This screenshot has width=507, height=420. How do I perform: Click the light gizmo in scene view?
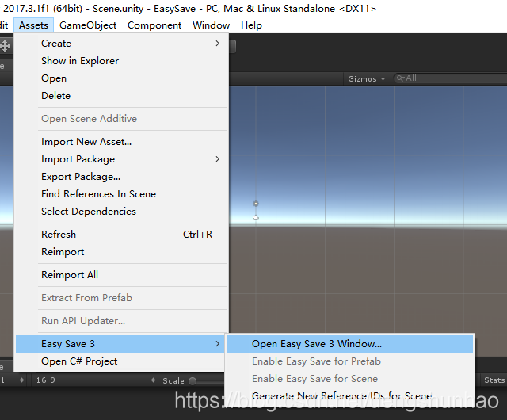click(256, 204)
